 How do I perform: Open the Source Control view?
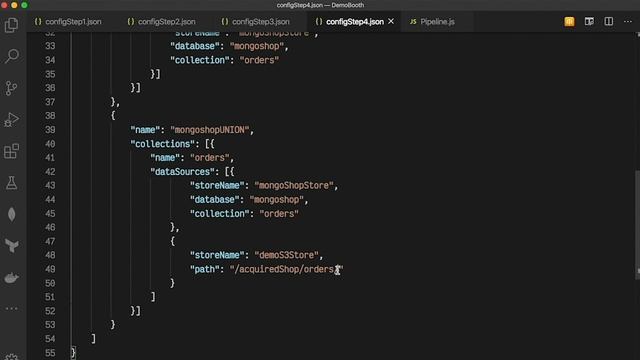11,88
